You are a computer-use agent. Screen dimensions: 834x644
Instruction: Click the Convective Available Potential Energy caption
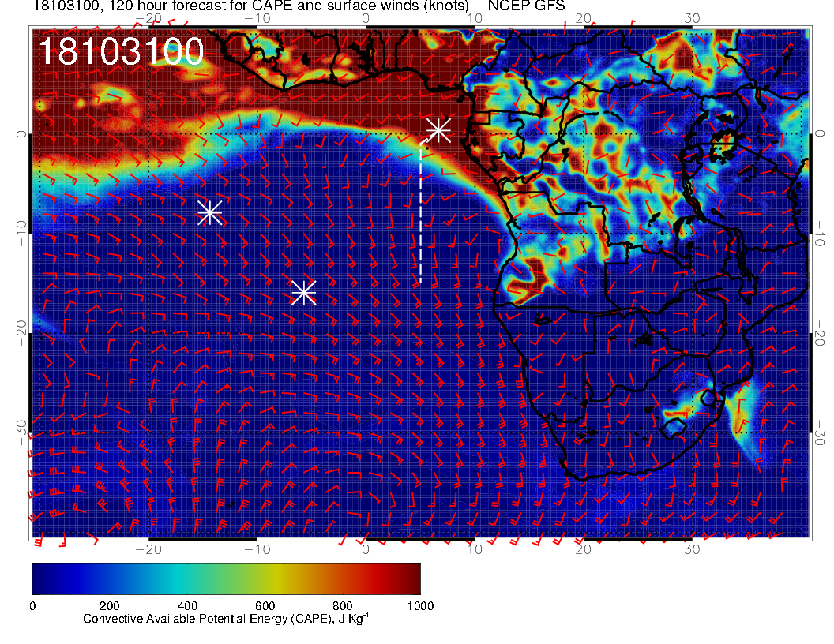pos(226,620)
